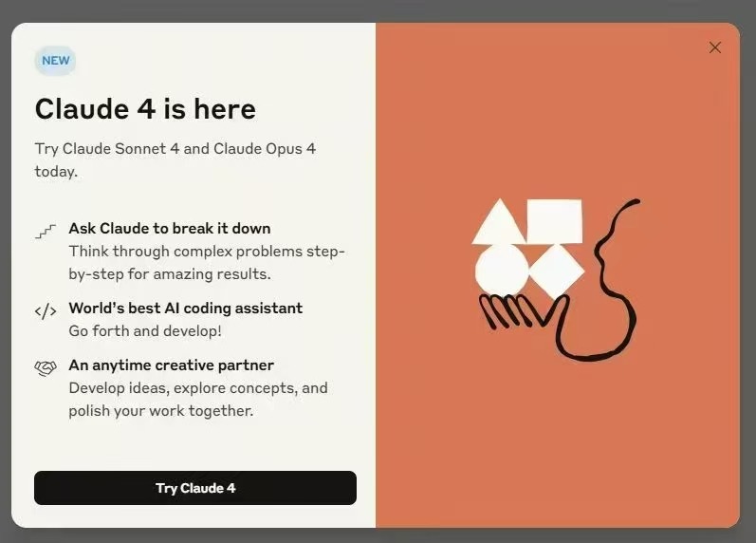
Task: Click Try Claude Sonnet 4 and Opus 4 subtitle
Action: (x=175, y=159)
